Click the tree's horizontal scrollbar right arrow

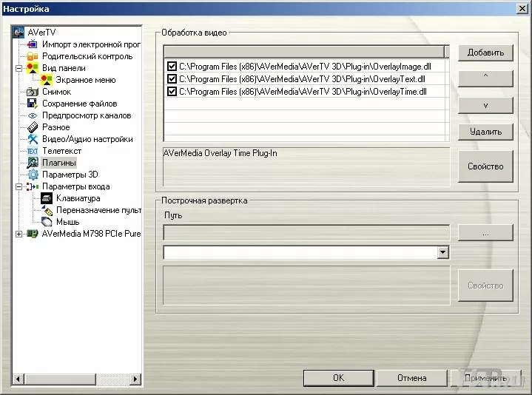pyautogui.click(x=135, y=379)
